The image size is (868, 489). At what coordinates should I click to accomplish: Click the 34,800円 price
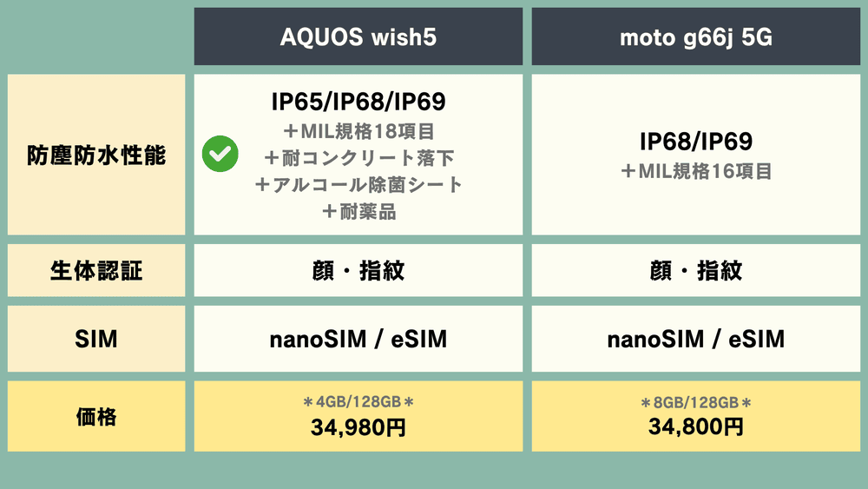point(695,426)
